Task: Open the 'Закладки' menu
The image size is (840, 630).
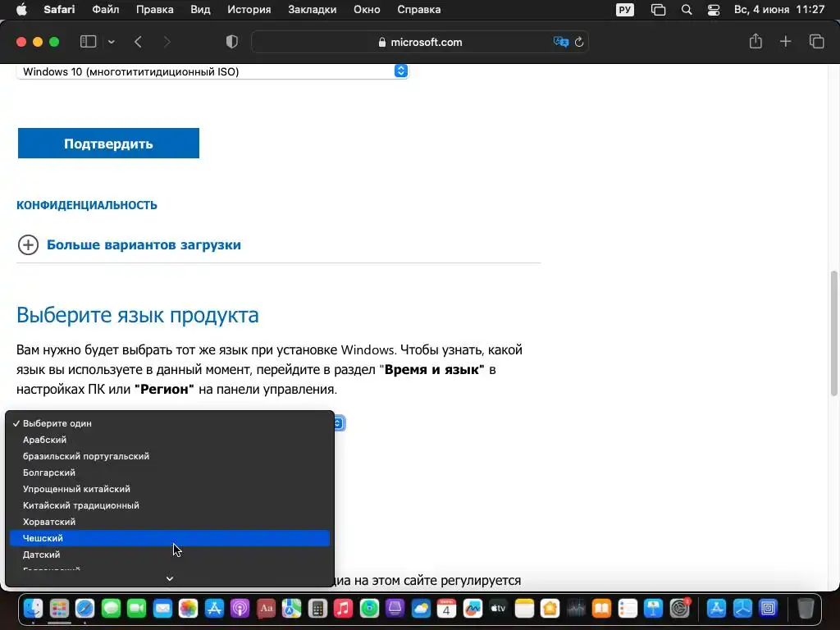Action: 313,10
